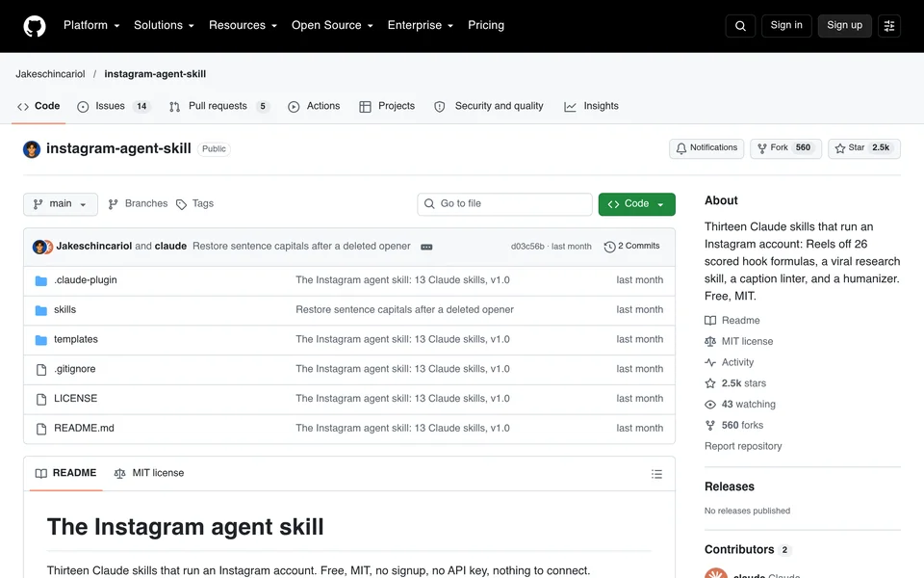Open the appearance settings sliders icon
Image resolution: width=924 pixels, height=578 pixels.
click(889, 26)
